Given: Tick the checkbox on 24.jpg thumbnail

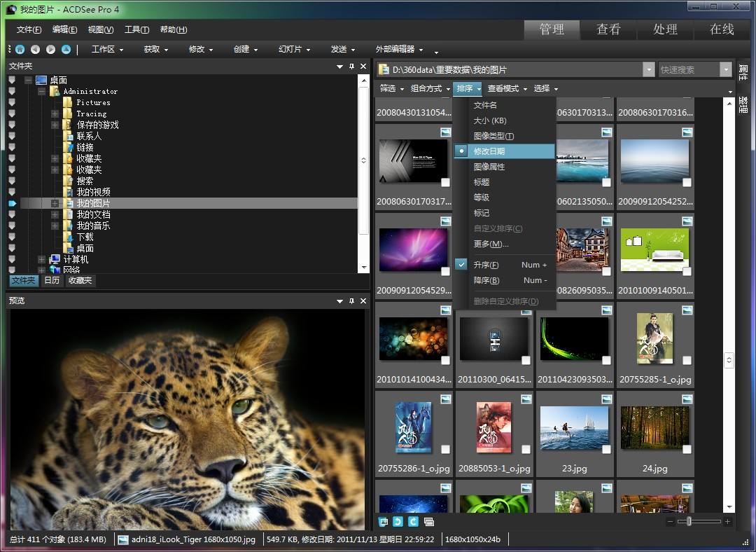Looking at the screenshot, I should [x=687, y=450].
